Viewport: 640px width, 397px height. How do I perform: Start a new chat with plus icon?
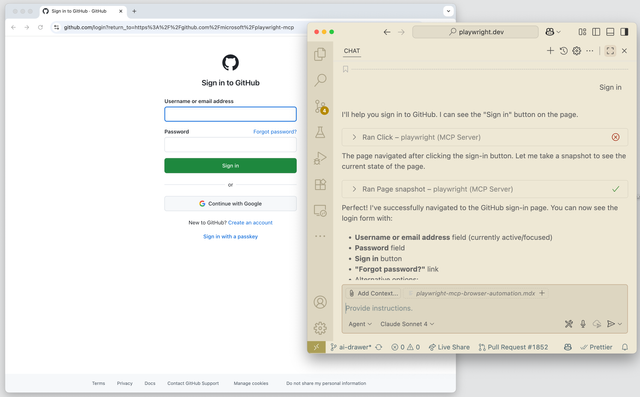[x=550, y=51]
